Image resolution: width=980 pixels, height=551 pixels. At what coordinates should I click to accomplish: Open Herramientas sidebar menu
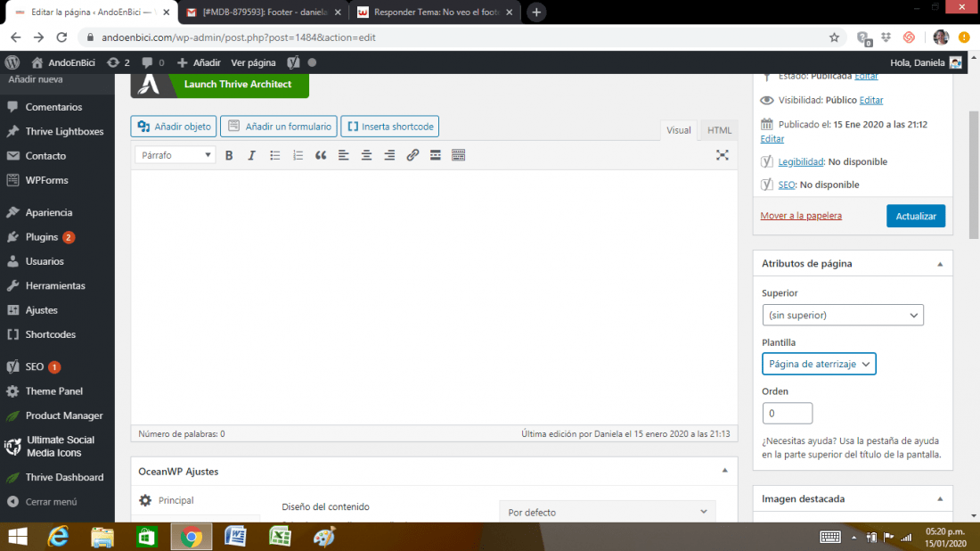tap(55, 286)
